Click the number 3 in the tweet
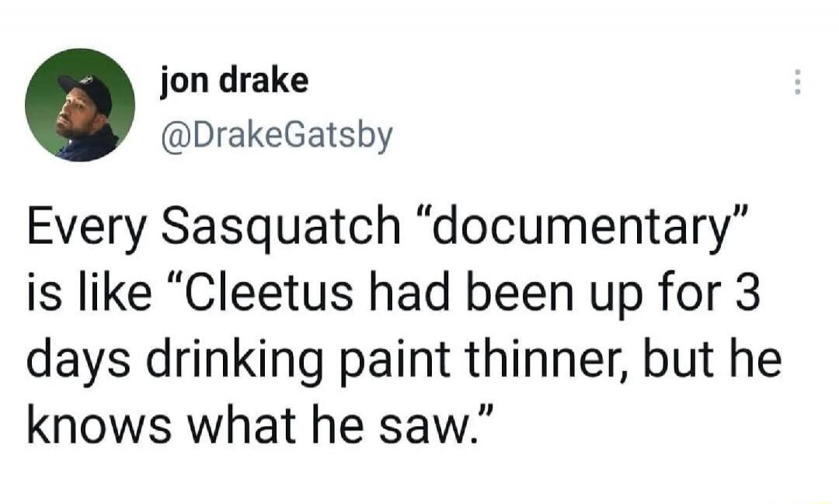This screenshot has width=839, height=504. [748, 295]
